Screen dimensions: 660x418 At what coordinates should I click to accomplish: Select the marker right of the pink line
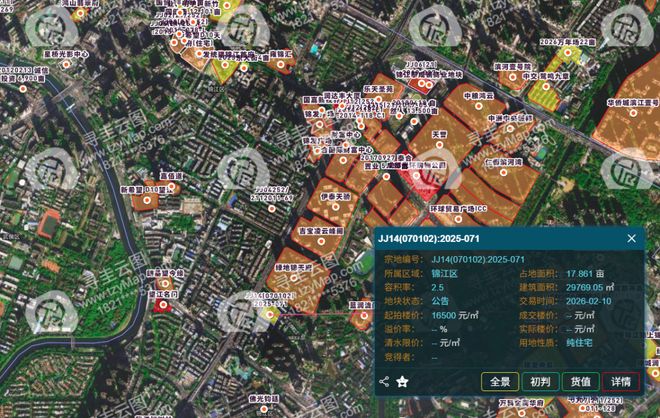tap(364, 315)
